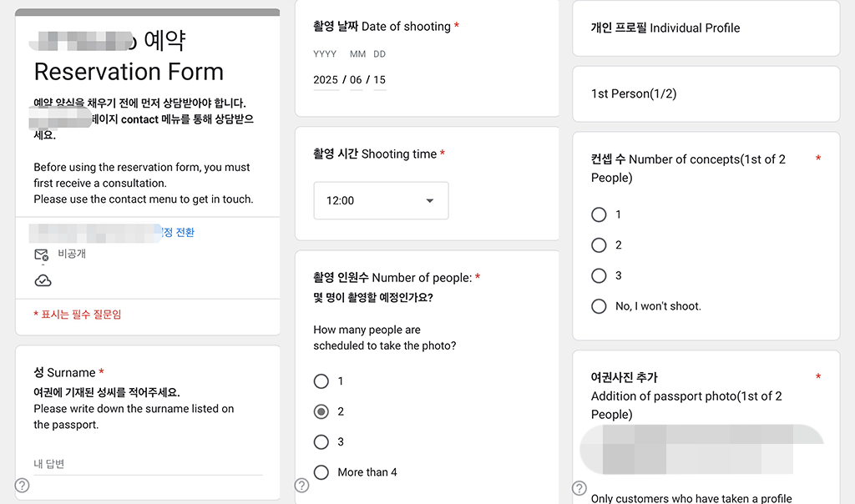Click the gray progress bar at the top
The width and height of the screenshot is (855, 504).
tap(148, 11)
